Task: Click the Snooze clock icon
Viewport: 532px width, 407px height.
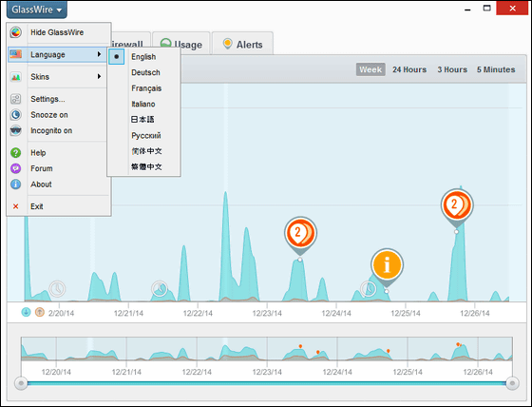Action: 15,115
